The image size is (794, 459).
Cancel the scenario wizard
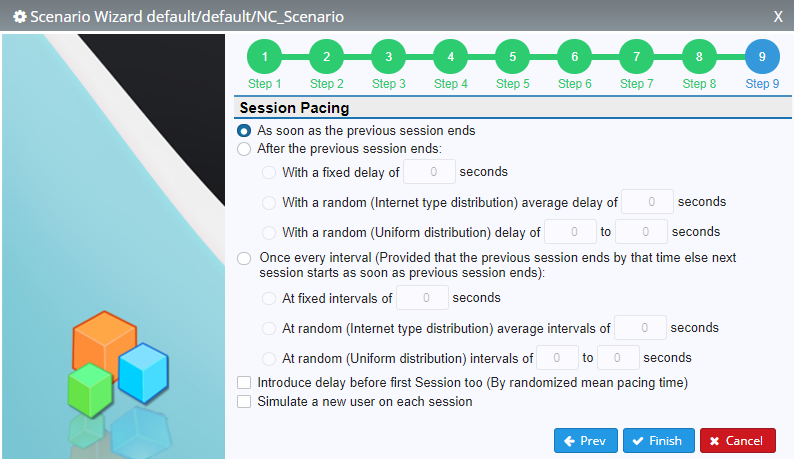(738, 441)
